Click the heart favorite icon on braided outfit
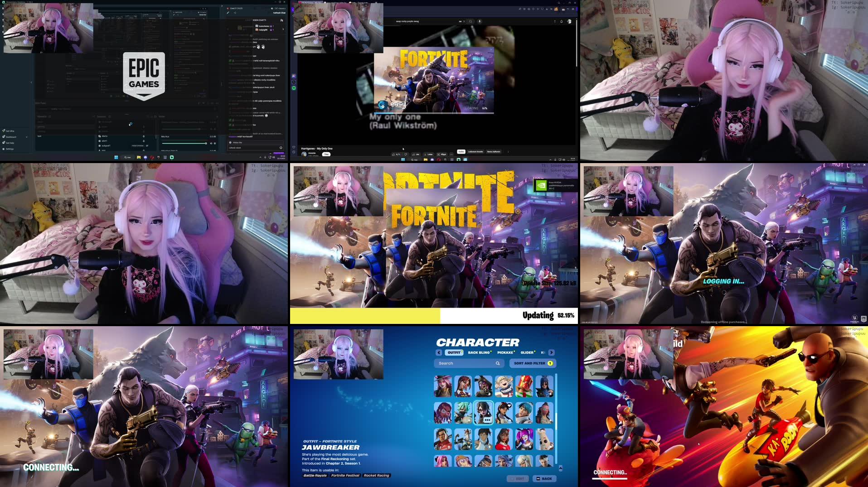 509,405
